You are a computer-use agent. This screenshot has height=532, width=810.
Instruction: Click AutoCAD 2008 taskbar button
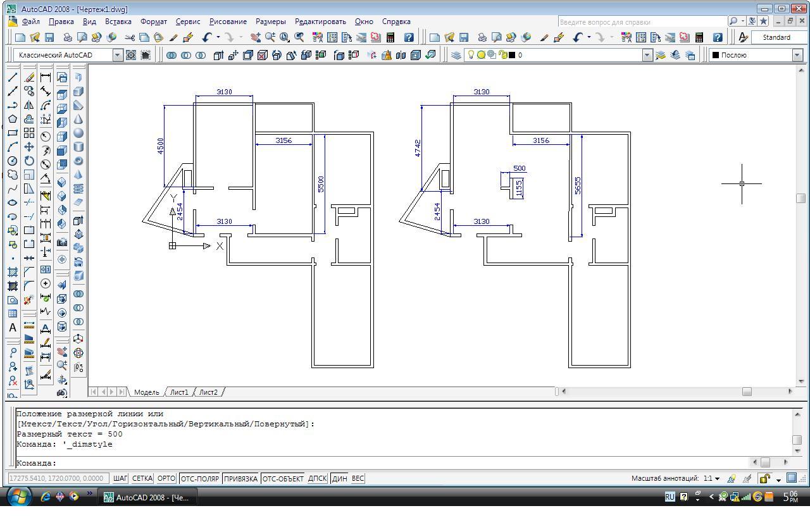(x=147, y=497)
